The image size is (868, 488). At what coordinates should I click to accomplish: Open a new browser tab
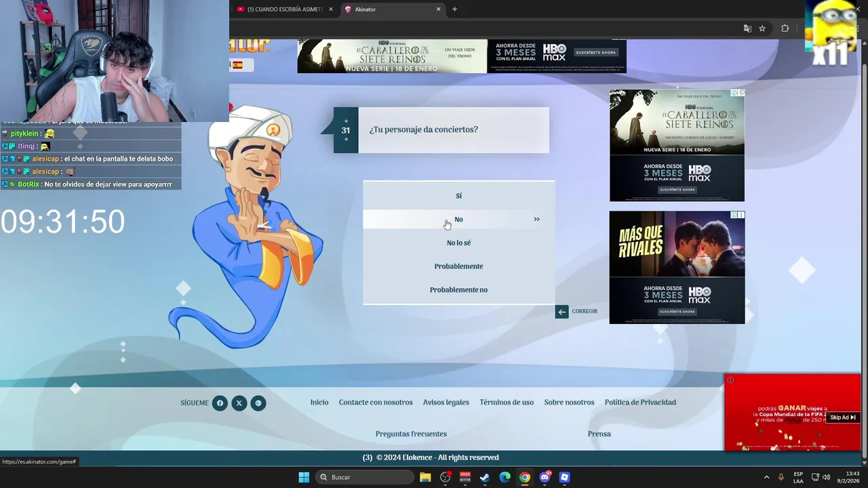[x=454, y=9]
